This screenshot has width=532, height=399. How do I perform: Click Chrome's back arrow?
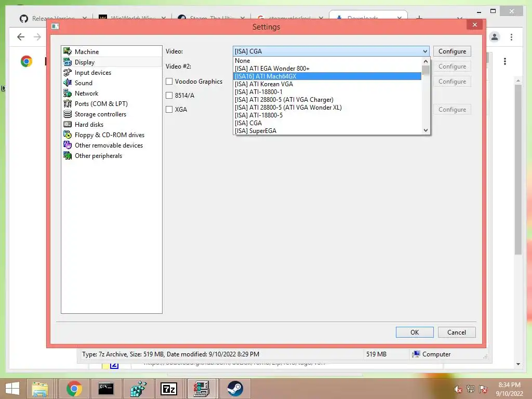21,37
